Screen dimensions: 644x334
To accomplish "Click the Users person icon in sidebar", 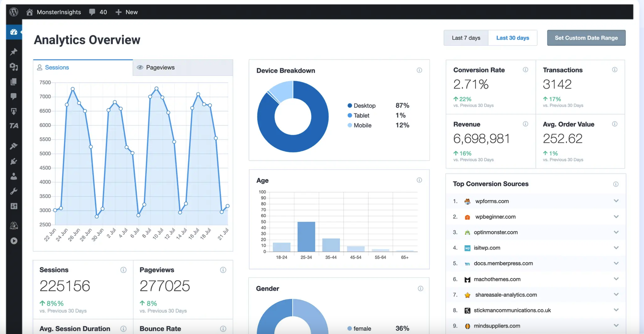I will 14,176.
